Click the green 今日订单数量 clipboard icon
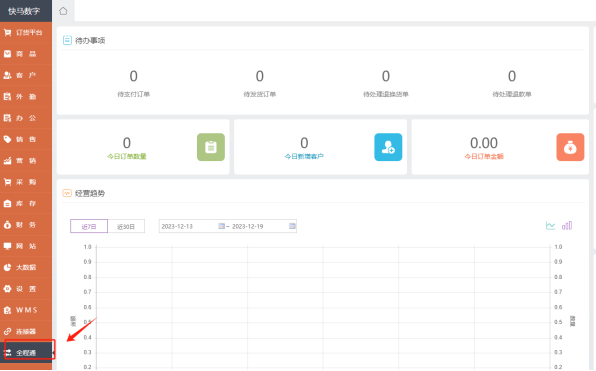596x371 pixels. 211,147
